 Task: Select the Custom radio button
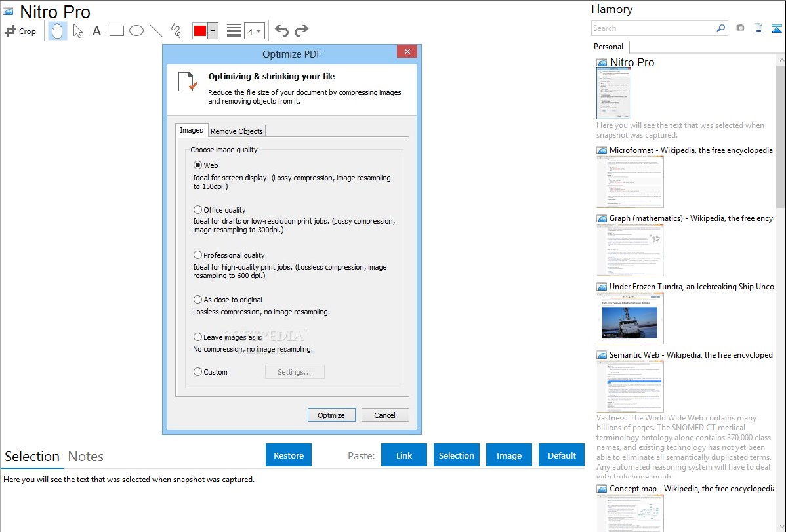point(198,371)
